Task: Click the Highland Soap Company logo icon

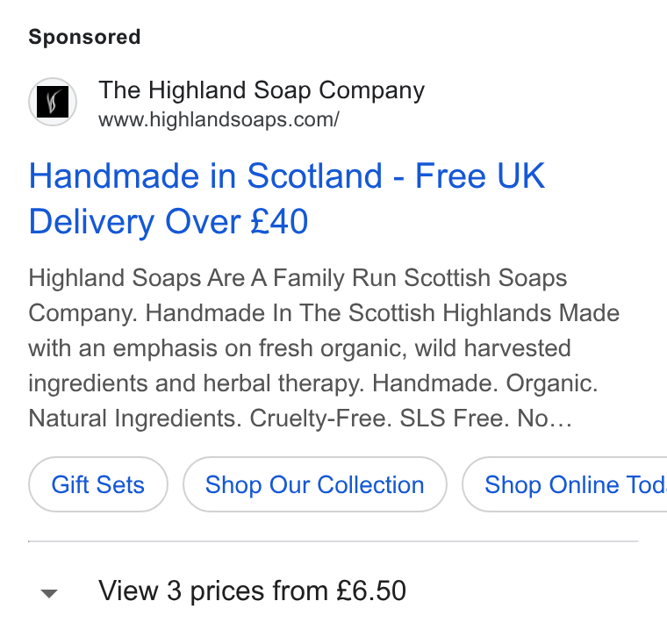Action: point(53,102)
